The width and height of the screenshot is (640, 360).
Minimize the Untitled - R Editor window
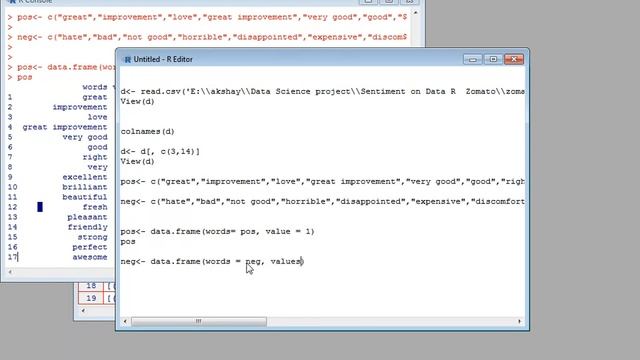[473, 59]
